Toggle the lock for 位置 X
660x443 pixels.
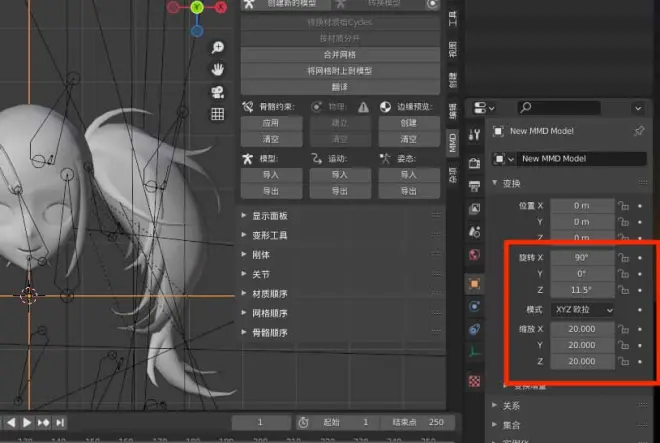[x=623, y=206]
